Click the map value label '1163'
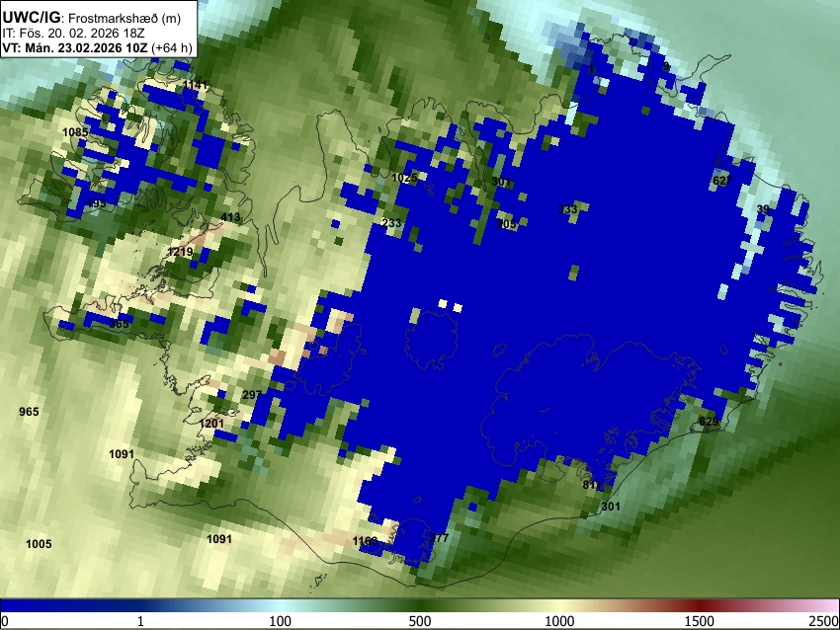This screenshot has height=630, width=840. (x=366, y=541)
